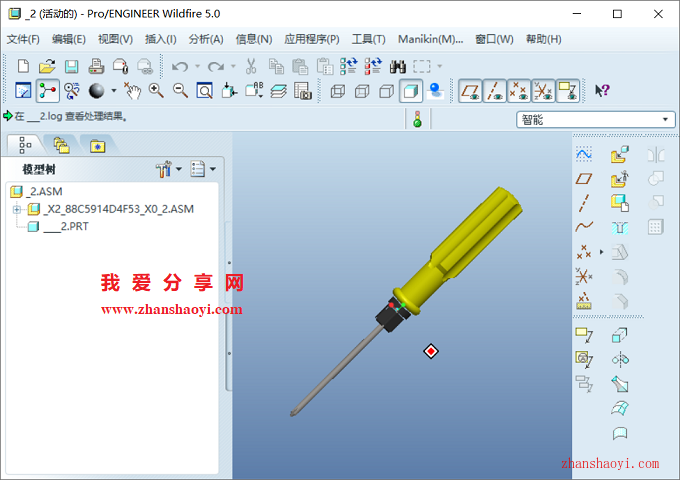The width and height of the screenshot is (680, 480).
Task: Create a new file with New icon
Action: pos(23,66)
